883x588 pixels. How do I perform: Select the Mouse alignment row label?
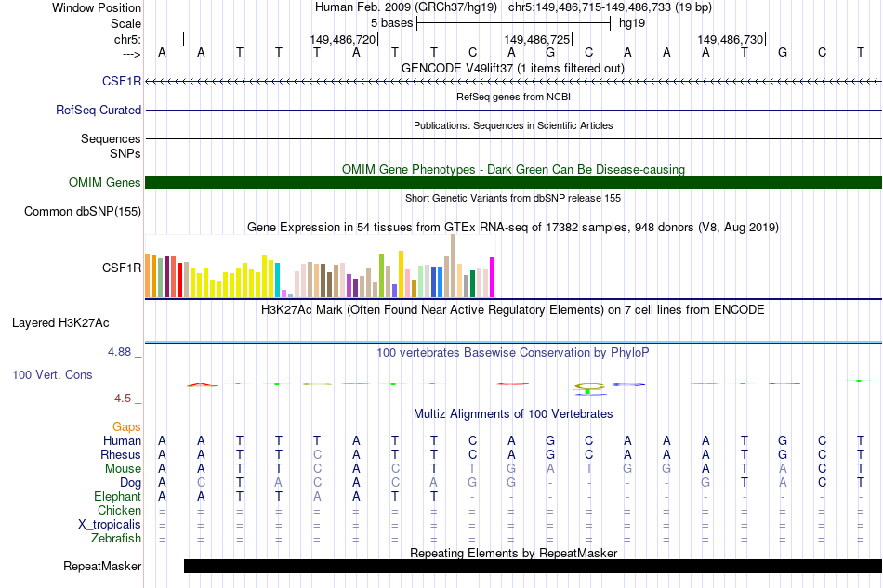coord(123,469)
